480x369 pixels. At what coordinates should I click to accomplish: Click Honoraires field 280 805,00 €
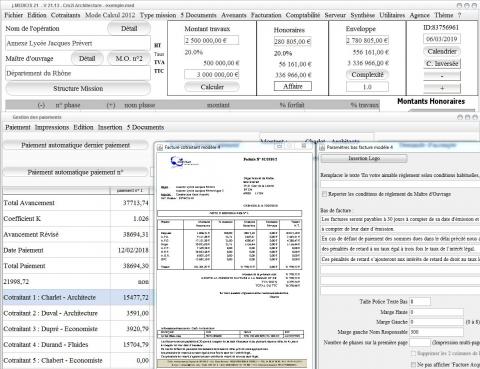[x=292, y=41]
